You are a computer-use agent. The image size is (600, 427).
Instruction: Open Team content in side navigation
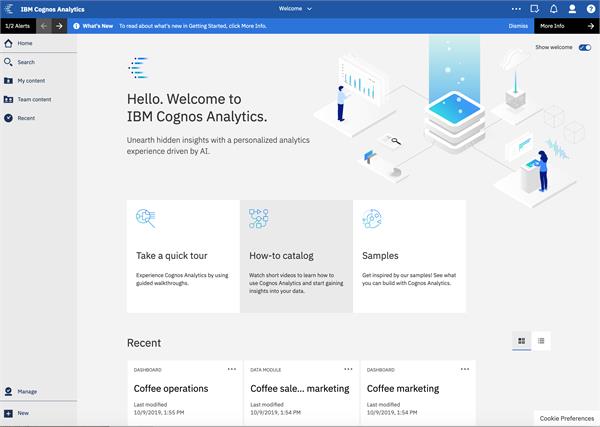pos(38,99)
